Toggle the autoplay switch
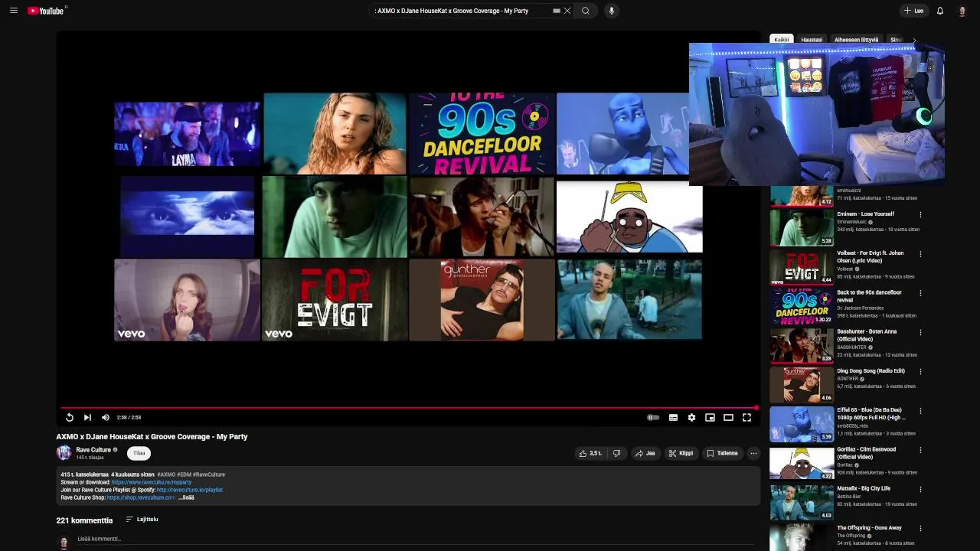 click(653, 418)
